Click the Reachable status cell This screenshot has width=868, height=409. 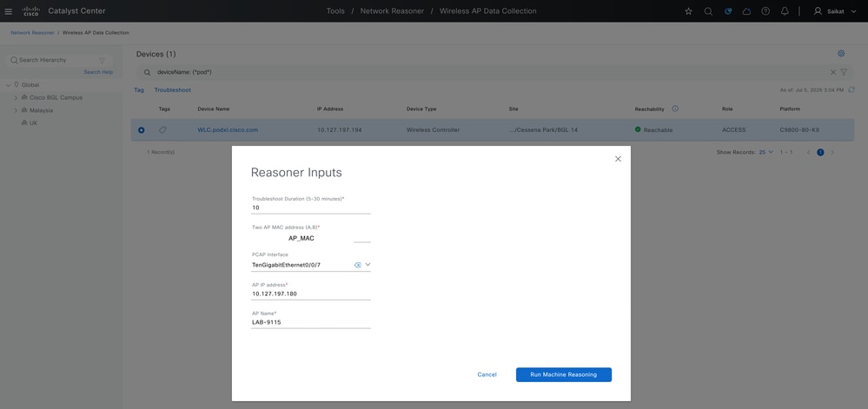pos(653,130)
